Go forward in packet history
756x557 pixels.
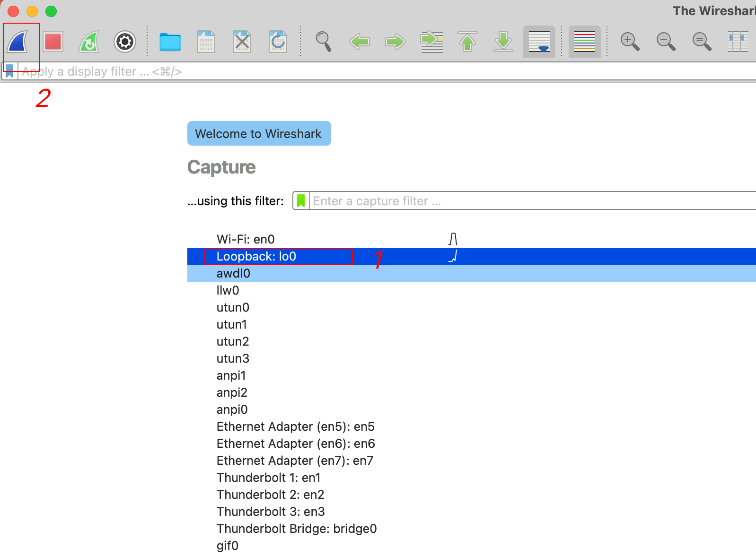[396, 42]
